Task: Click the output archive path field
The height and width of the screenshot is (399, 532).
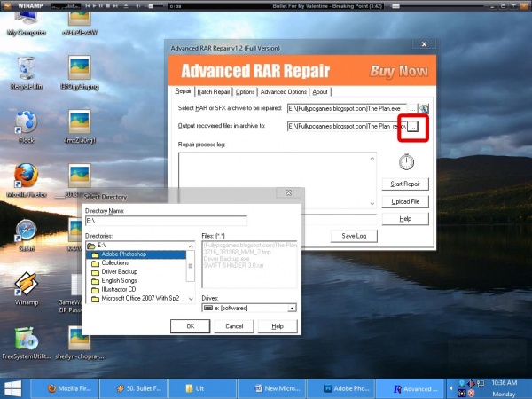Action: [x=347, y=126]
